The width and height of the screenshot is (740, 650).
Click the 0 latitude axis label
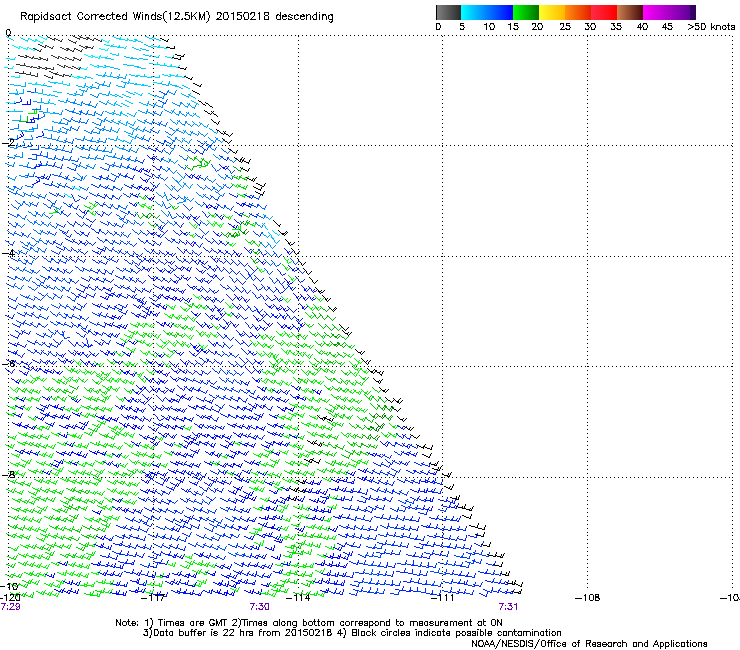pos(8,33)
